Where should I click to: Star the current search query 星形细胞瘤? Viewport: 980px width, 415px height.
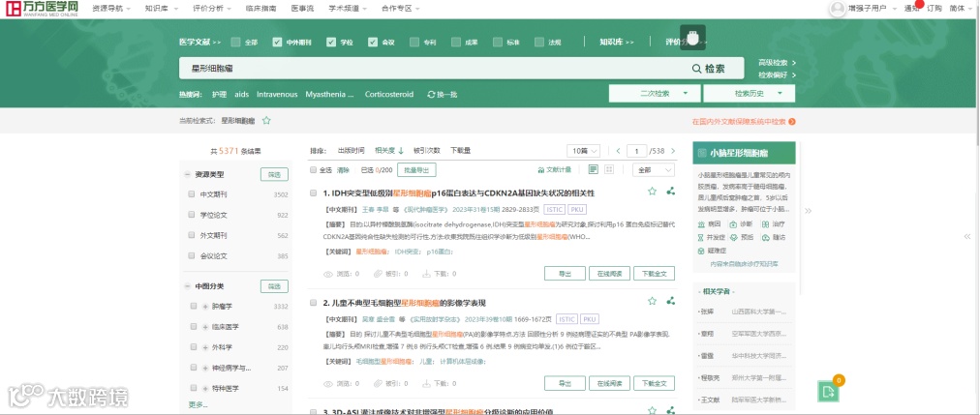[x=266, y=121]
